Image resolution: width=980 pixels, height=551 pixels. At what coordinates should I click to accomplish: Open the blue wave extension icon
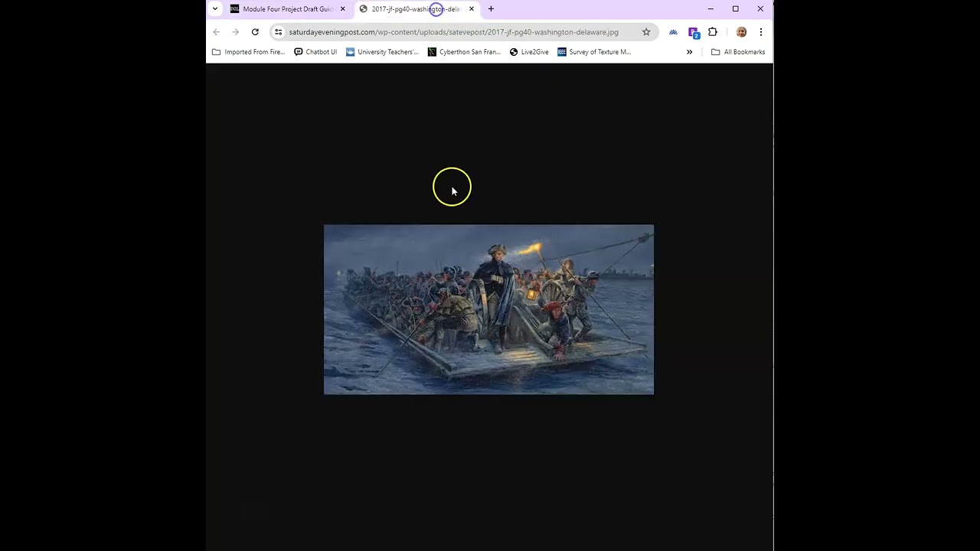pyautogui.click(x=673, y=32)
